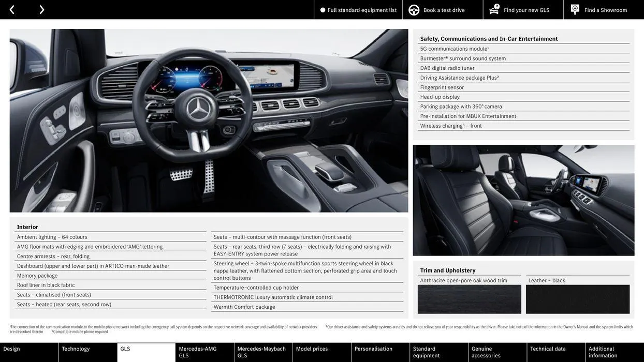
Task: Select the Anthracite open-pore oak wood swatch
Action: click(469, 298)
